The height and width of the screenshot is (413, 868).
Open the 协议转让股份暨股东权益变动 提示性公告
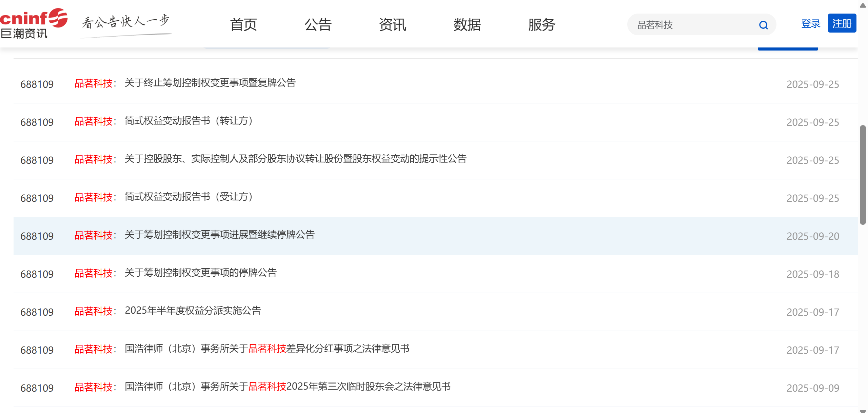coord(295,159)
